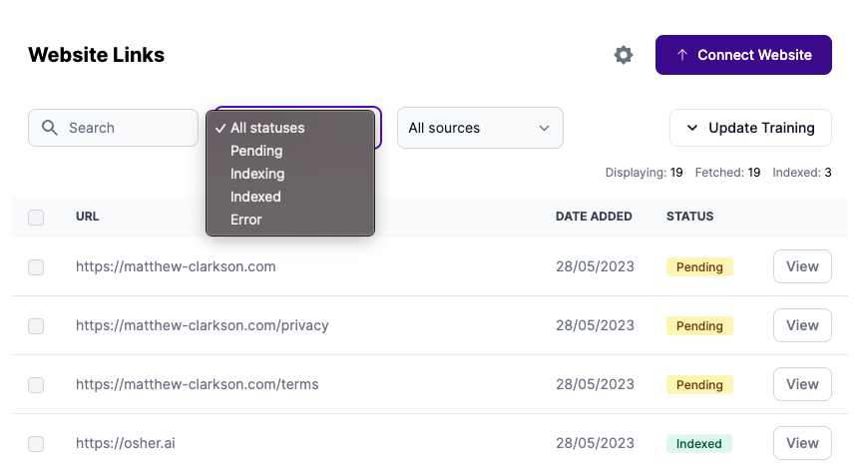Click the Indexed: 3 counter

801,173
